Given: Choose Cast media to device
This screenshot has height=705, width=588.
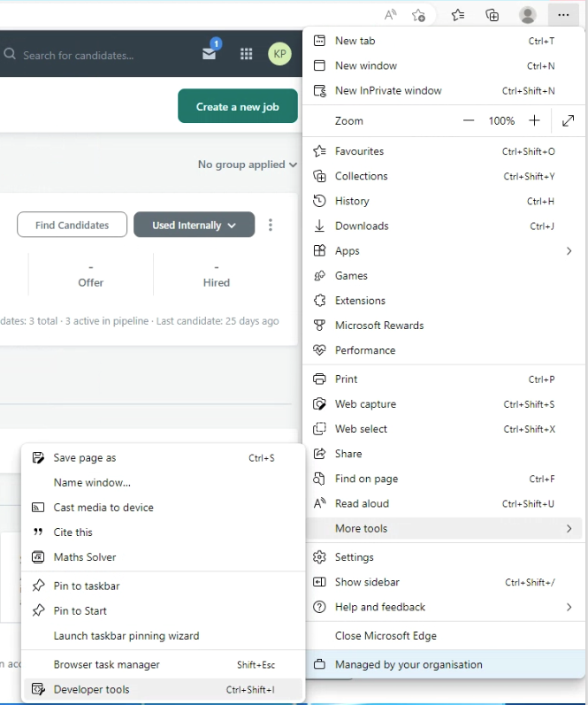Looking at the screenshot, I should [164, 508].
